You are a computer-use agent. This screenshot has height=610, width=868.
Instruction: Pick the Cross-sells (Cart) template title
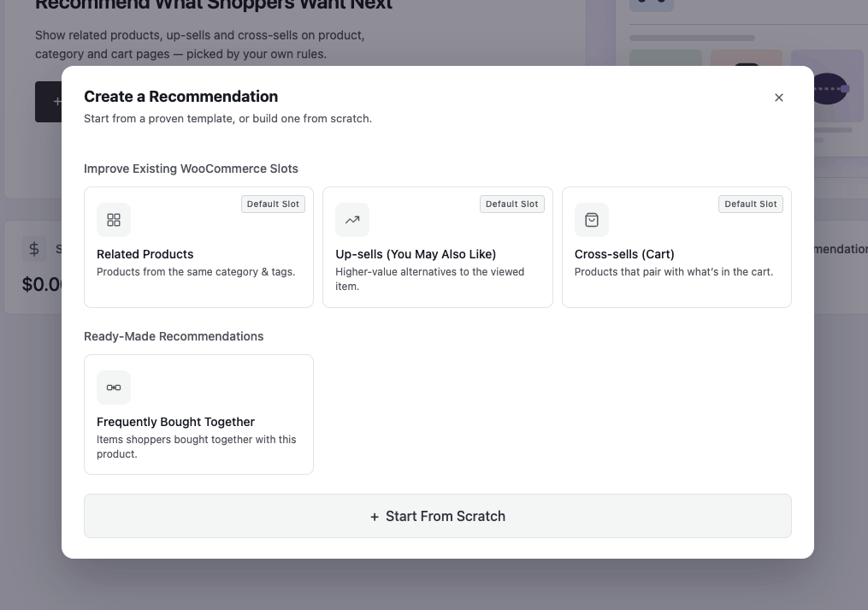point(624,254)
